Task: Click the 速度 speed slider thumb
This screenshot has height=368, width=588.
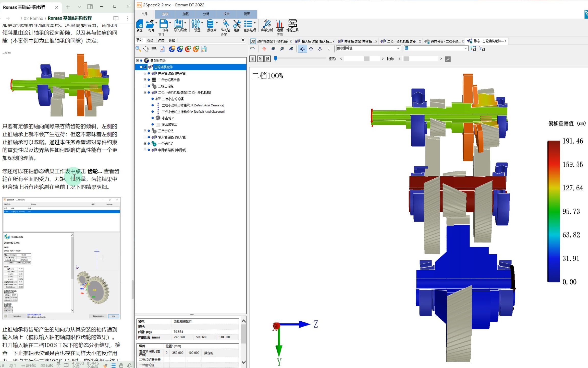Action: click(367, 59)
